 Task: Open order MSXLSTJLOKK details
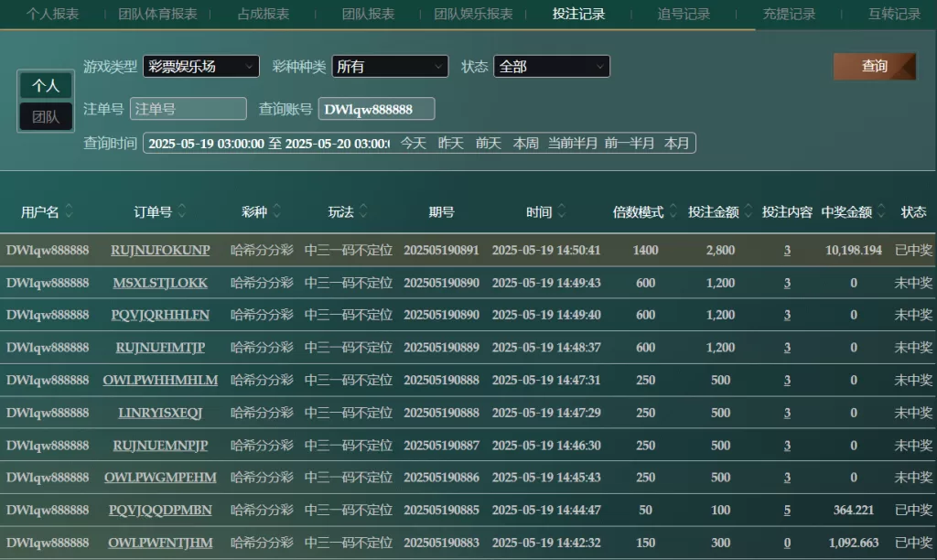pyautogui.click(x=160, y=283)
